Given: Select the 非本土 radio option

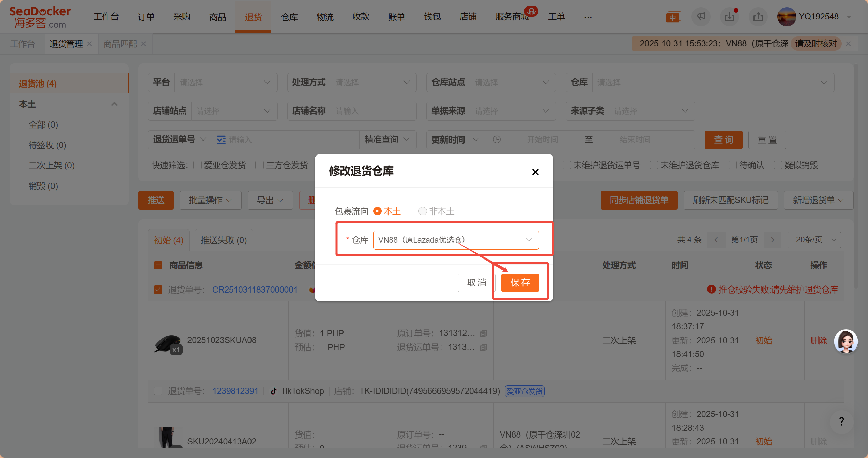Looking at the screenshot, I should click(x=423, y=211).
